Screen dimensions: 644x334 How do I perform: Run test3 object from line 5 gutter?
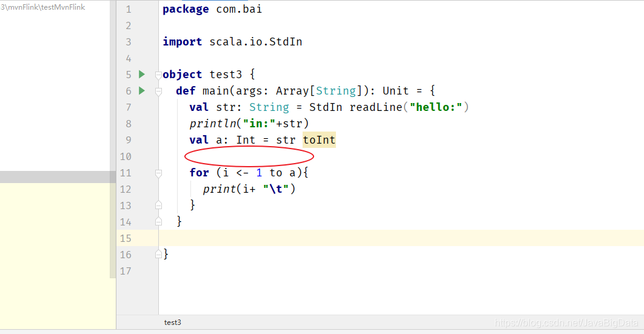point(142,75)
